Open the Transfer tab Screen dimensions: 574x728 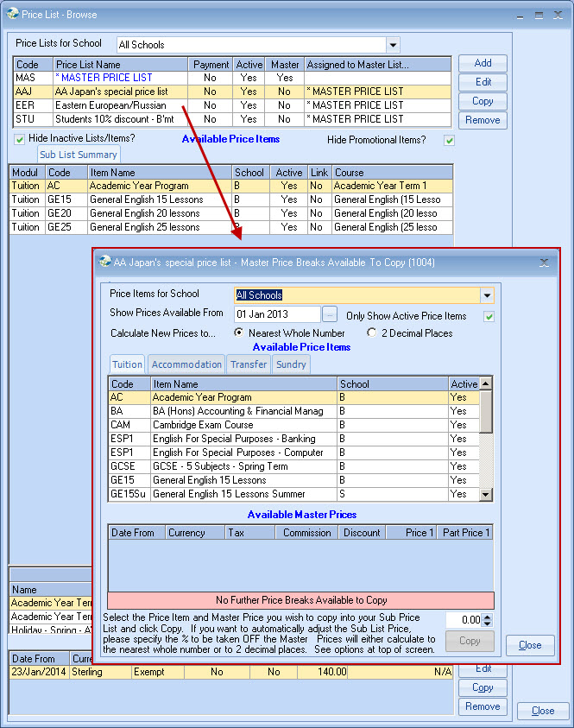point(249,364)
